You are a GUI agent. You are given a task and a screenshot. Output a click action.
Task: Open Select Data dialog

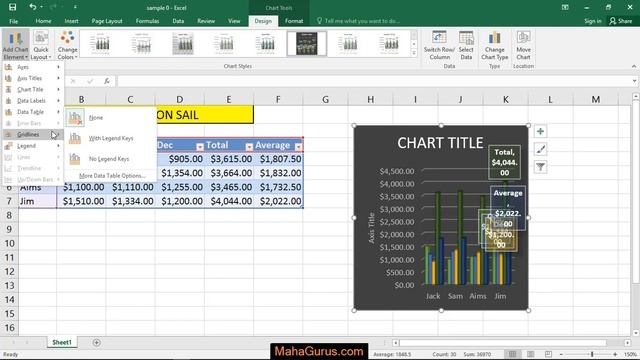tap(466, 45)
